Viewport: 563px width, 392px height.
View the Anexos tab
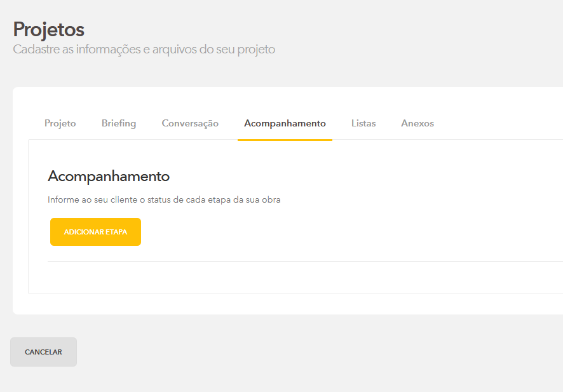[417, 123]
